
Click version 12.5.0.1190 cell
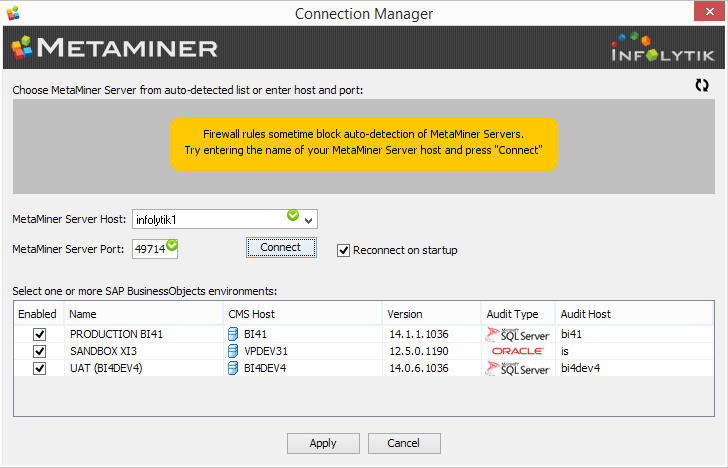tap(431, 351)
